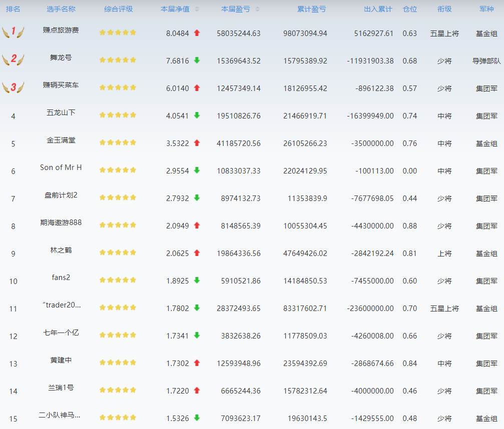Click red up arrow next to 8.0484
The width and height of the screenshot is (504, 429).
click(x=197, y=33)
